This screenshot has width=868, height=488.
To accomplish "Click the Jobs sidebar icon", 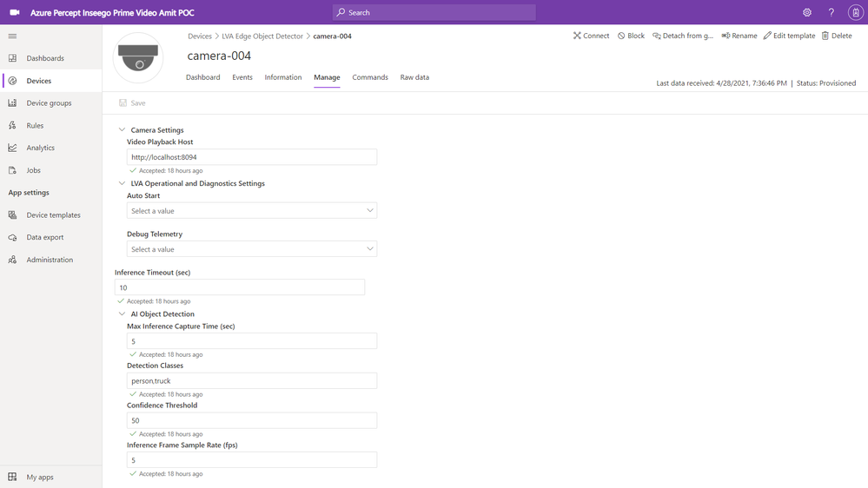I will pos(12,170).
